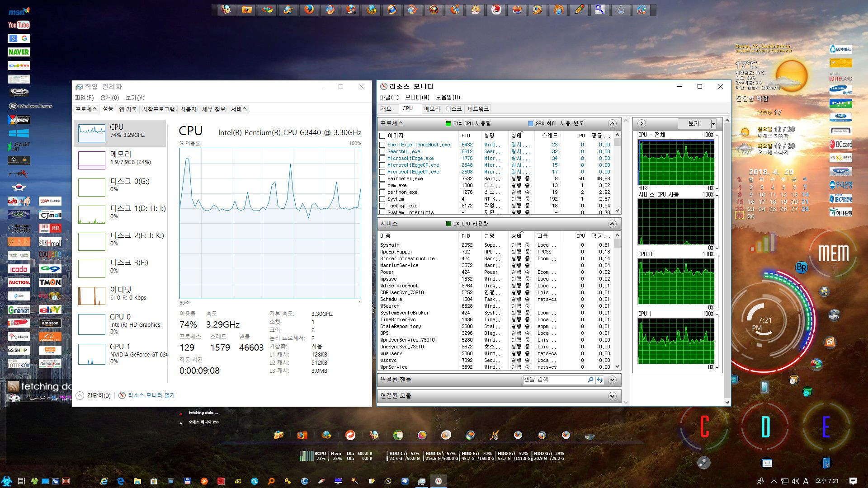The width and height of the screenshot is (868, 488).
Task: Check the SearchUI.exe process checkbox
Action: tap(382, 152)
